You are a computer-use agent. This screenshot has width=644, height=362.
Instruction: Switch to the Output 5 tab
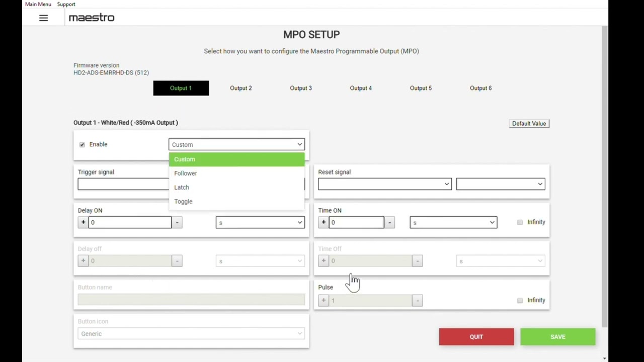421,88
